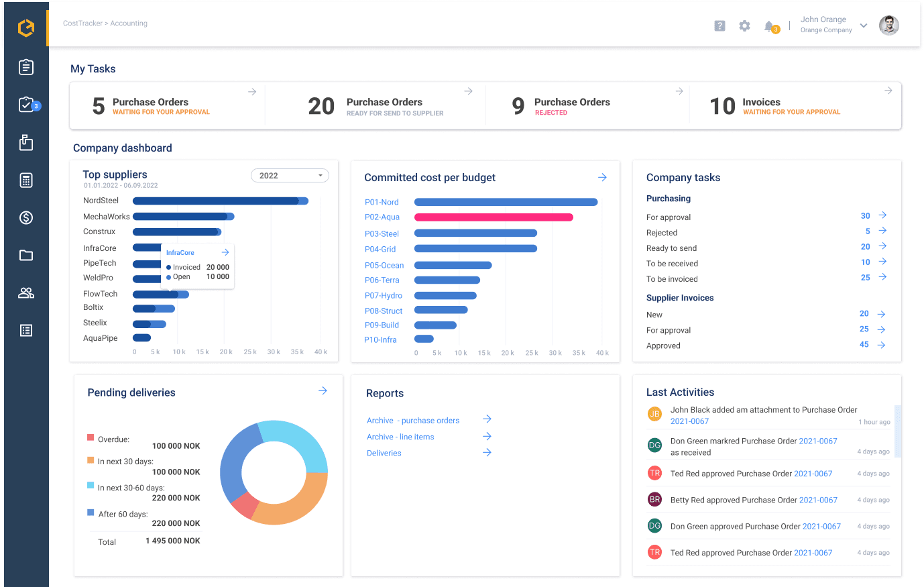The image size is (924, 587).
Task: Open the dollar-sign costs icon in the sidebar
Action: pyautogui.click(x=25, y=217)
